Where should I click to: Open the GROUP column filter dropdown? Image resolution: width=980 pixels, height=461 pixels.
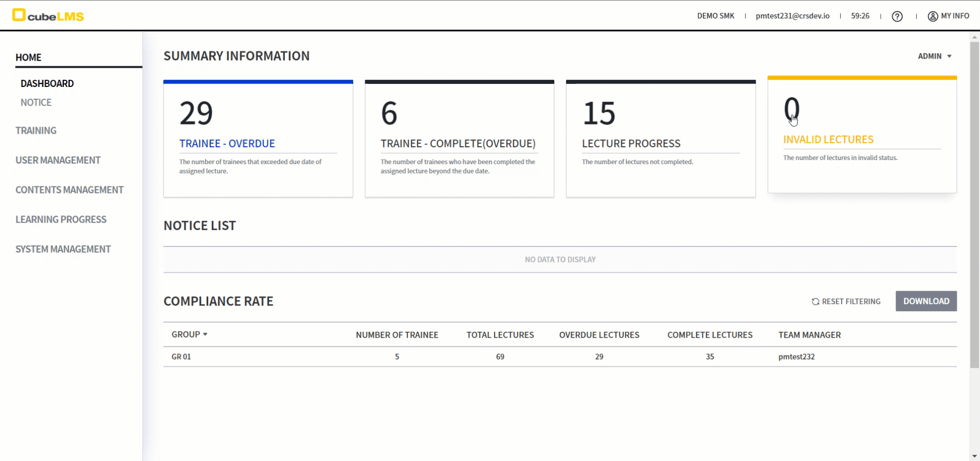tap(205, 334)
